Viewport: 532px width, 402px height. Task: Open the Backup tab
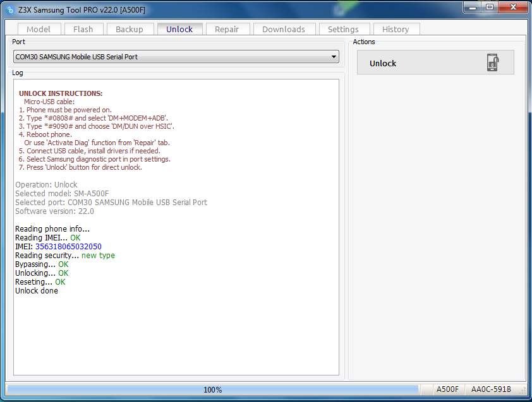pos(130,29)
